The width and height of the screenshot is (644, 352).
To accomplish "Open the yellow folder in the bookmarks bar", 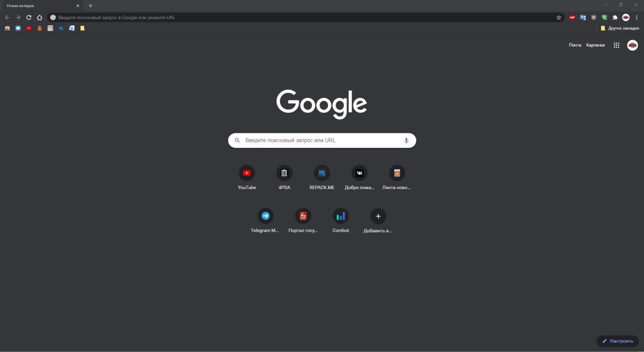I will [83, 28].
